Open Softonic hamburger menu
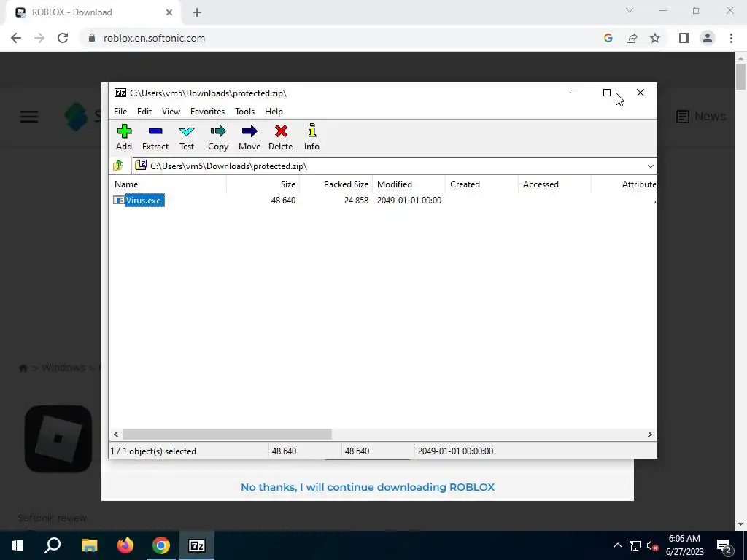The image size is (747, 560). click(29, 116)
